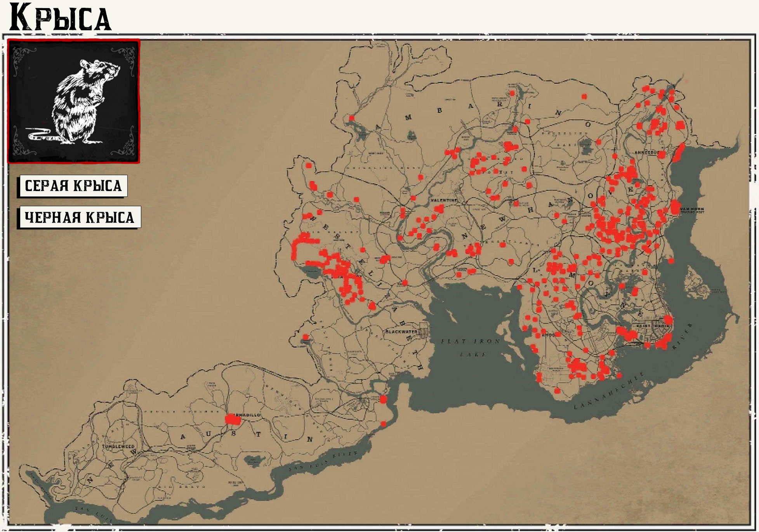Click the Крыса title heading
Image resolution: width=759 pixels, height=532 pixels.
(60, 17)
